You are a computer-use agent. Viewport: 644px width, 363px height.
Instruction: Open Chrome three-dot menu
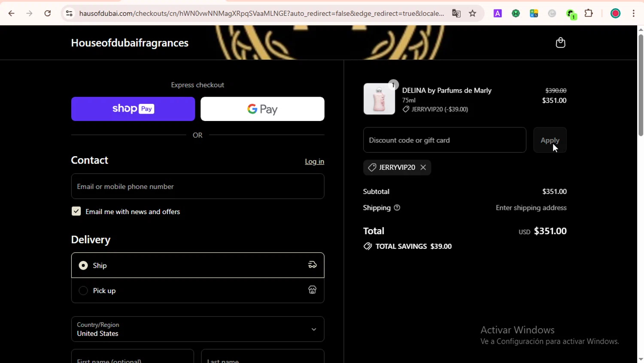pos(634,13)
